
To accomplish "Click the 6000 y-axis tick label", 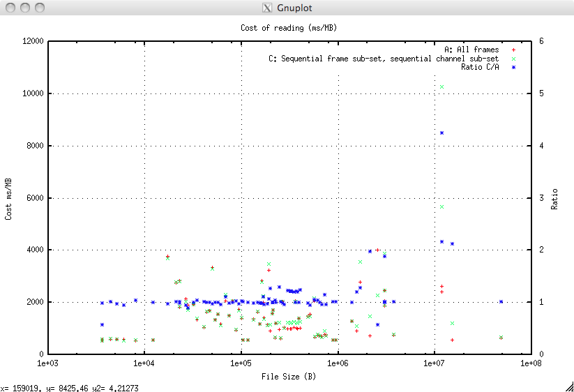I will 35,198.
